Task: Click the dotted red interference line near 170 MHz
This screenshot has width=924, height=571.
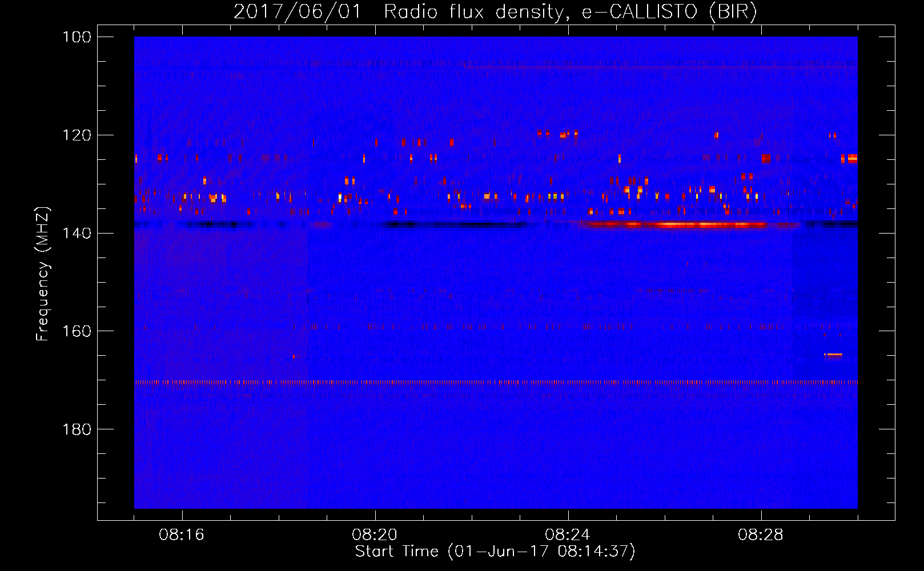Action: click(496, 383)
